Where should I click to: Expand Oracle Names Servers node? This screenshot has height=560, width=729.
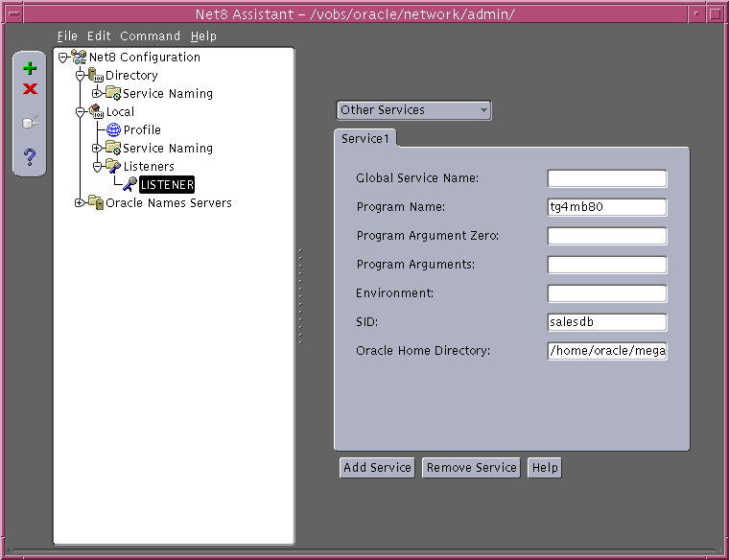point(80,202)
